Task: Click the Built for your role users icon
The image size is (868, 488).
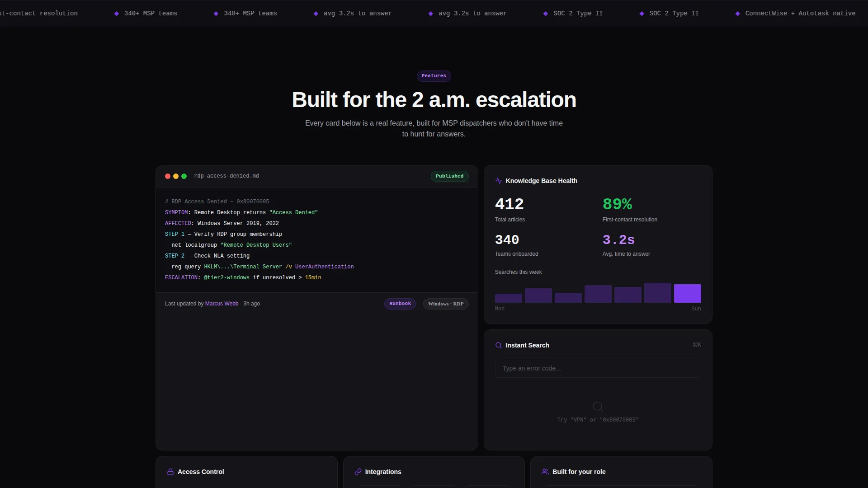Action: click(x=545, y=472)
